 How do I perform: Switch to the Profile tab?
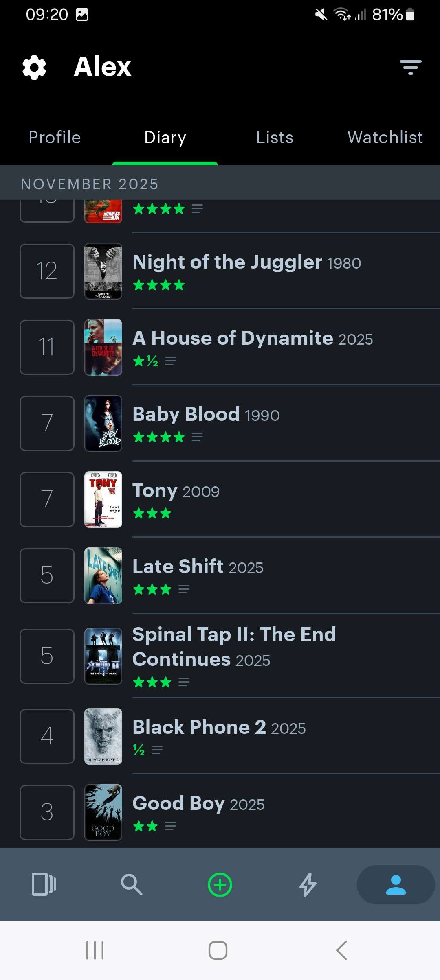(x=55, y=138)
